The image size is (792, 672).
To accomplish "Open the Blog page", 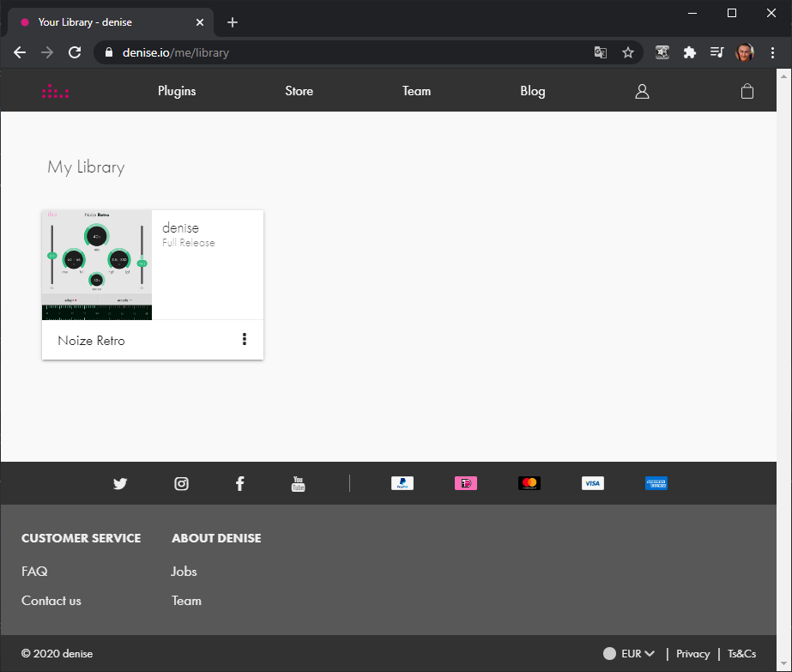I will [x=533, y=92].
